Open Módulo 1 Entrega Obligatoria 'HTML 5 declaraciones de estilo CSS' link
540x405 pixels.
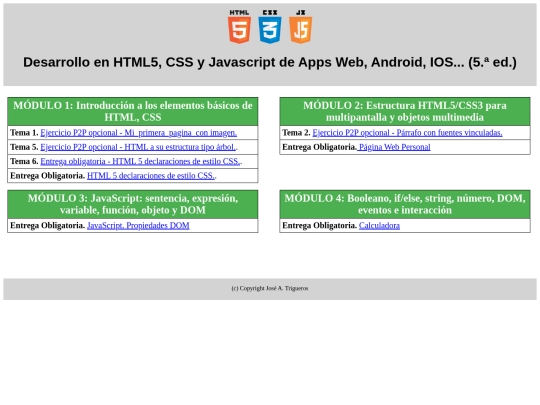click(150, 176)
